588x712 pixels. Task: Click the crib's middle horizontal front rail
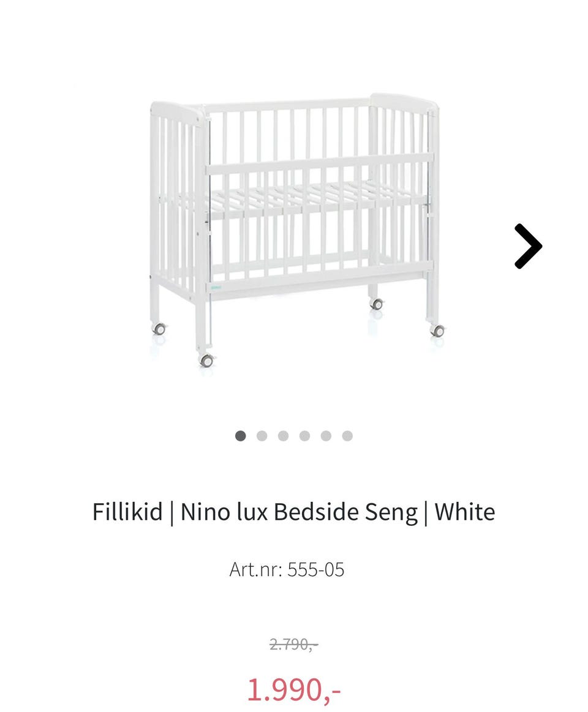tap(320, 164)
